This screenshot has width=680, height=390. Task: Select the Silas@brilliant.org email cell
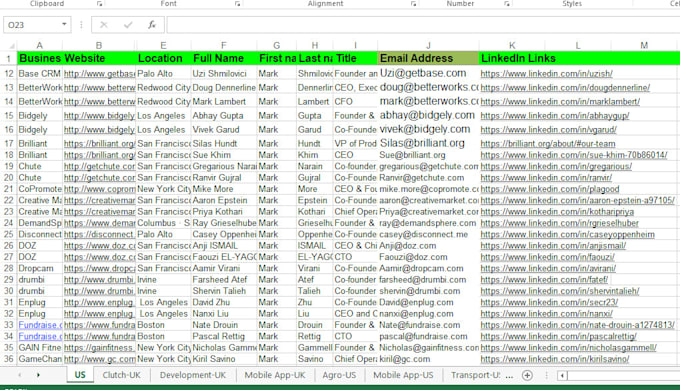428,143
